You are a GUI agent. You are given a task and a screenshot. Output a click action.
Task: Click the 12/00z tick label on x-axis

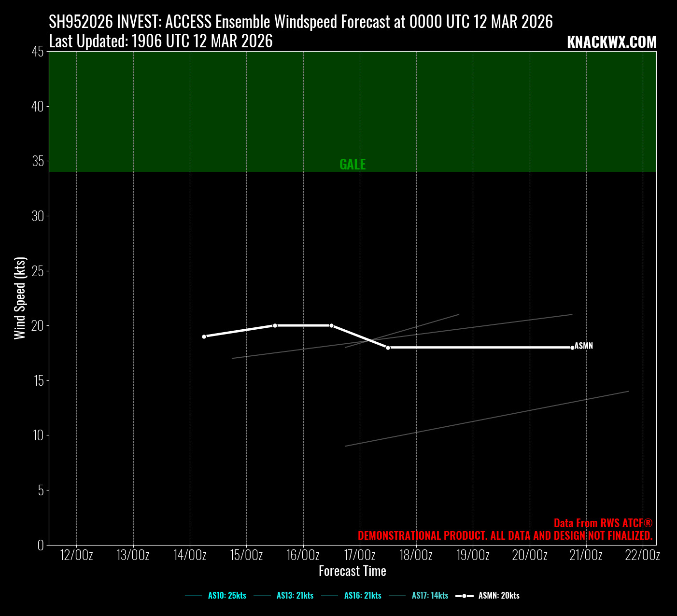click(x=76, y=555)
